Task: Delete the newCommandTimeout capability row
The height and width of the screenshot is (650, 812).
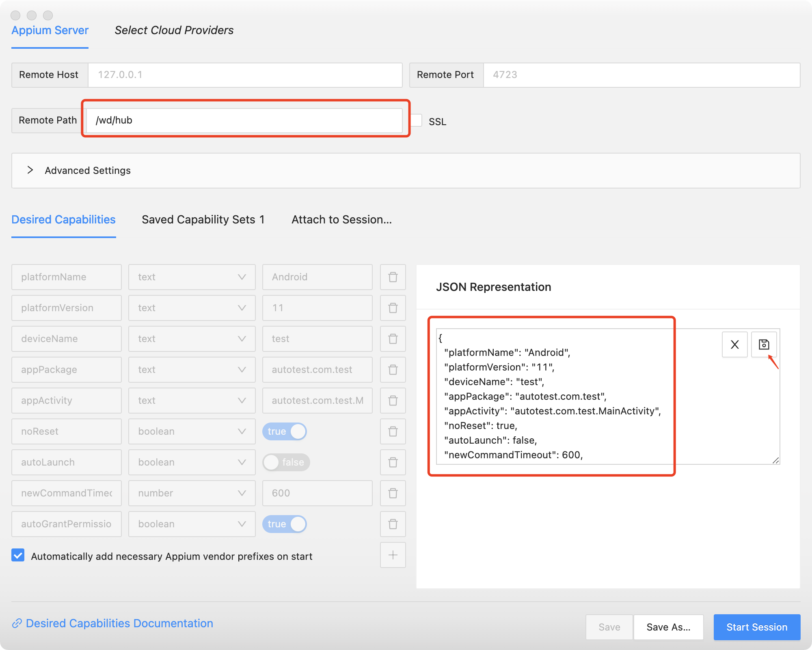Action: [393, 493]
